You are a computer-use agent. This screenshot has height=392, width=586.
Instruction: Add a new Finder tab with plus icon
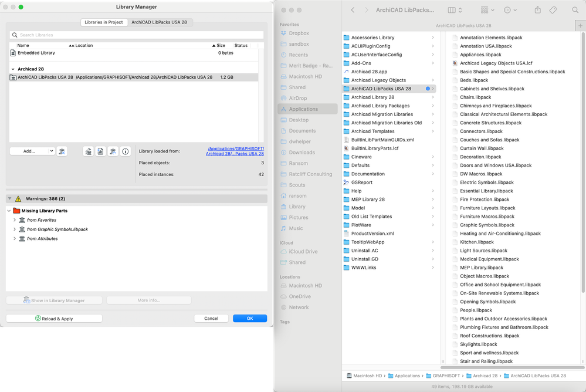tap(580, 25)
